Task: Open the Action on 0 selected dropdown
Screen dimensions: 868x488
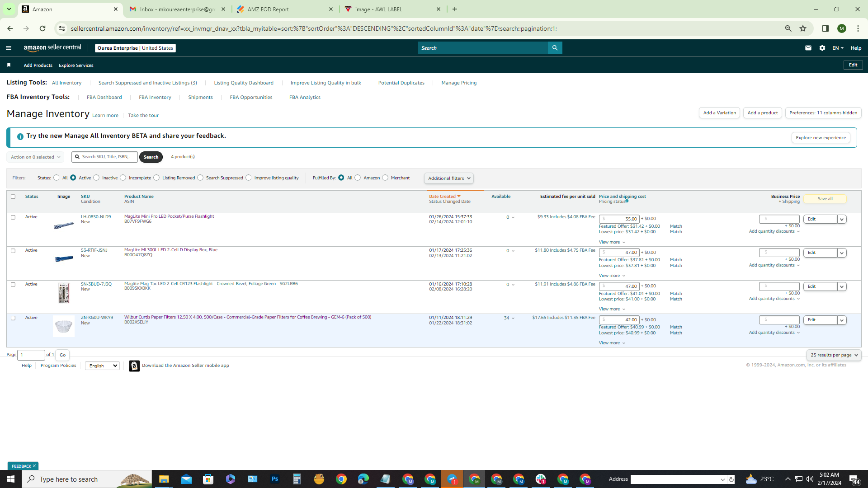Action: coord(35,157)
